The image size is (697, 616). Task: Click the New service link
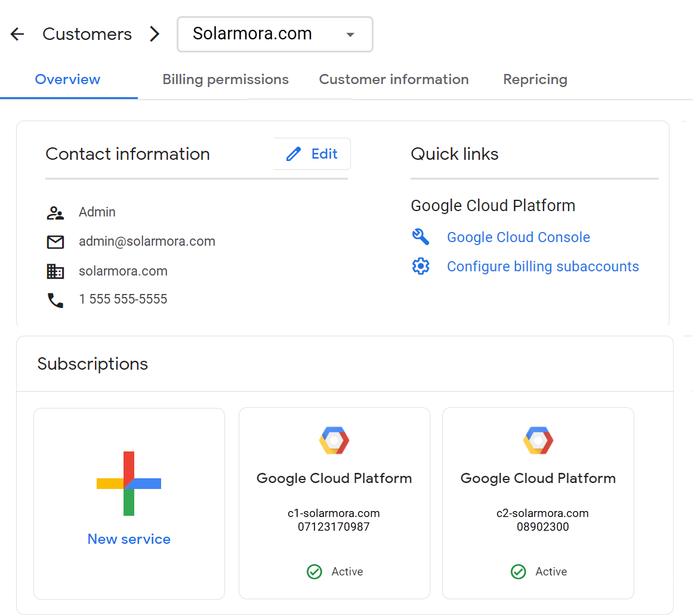(129, 539)
